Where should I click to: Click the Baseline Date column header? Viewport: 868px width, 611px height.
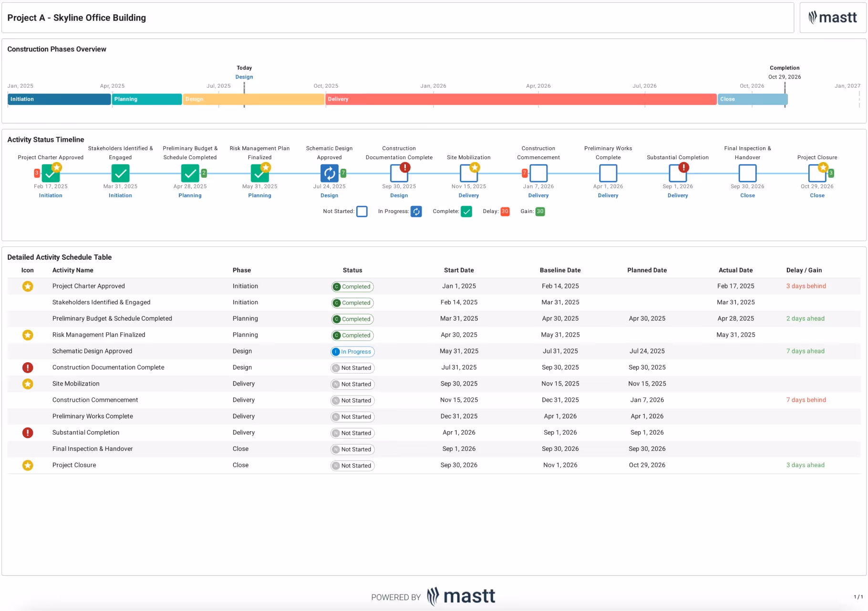click(560, 270)
